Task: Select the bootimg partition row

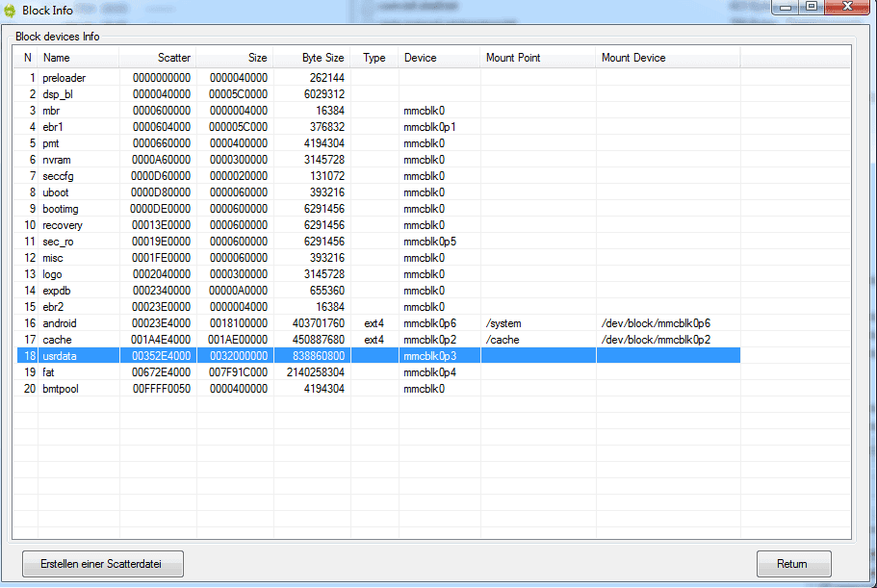Action: click(378, 209)
